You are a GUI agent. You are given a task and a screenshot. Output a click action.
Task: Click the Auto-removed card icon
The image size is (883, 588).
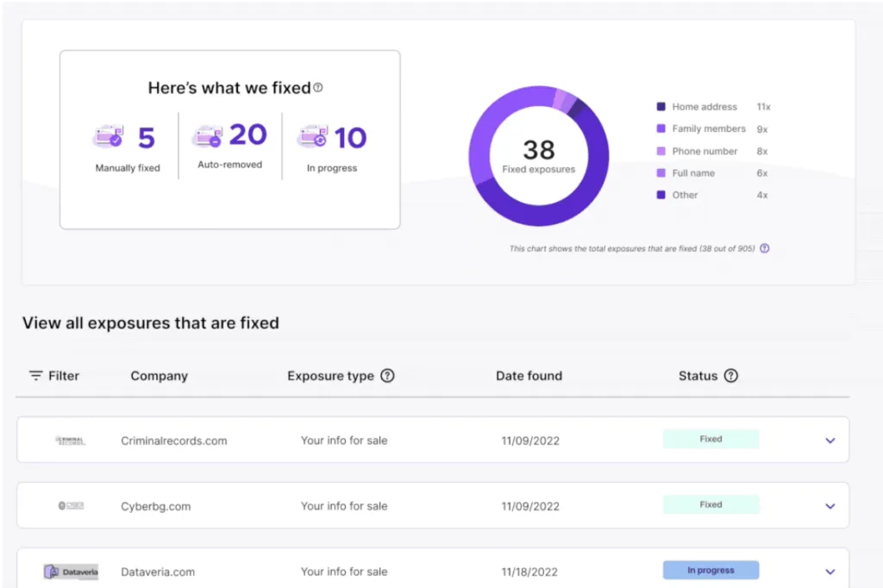coord(208,136)
